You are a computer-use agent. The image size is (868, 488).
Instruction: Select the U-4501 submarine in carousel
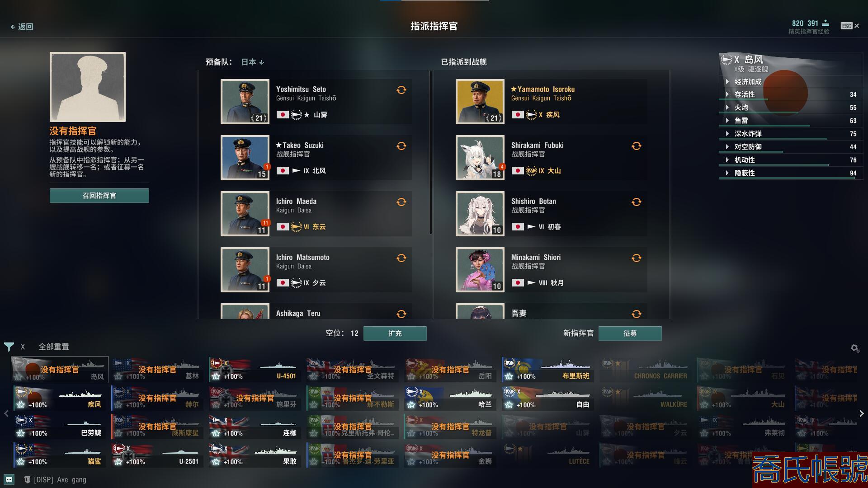tap(255, 370)
